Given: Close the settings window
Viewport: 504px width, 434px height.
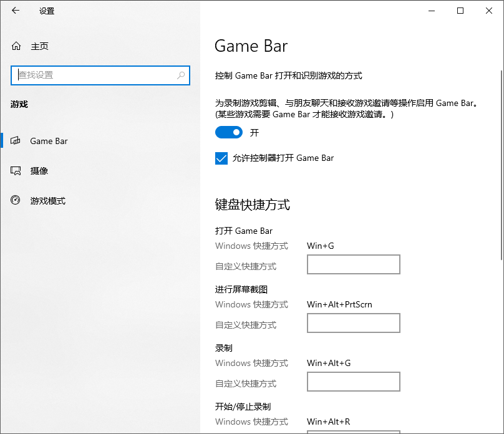Looking at the screenshot, I should (489, 11).
